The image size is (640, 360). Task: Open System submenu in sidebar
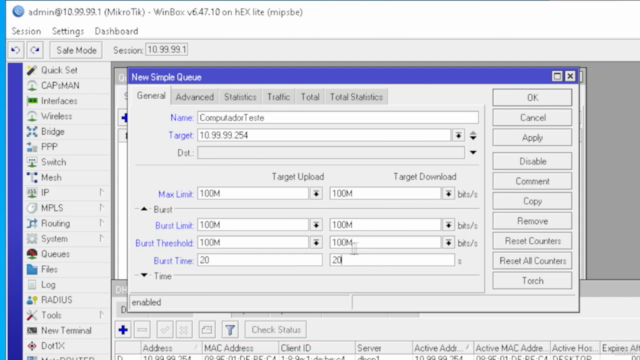point(54,239)
